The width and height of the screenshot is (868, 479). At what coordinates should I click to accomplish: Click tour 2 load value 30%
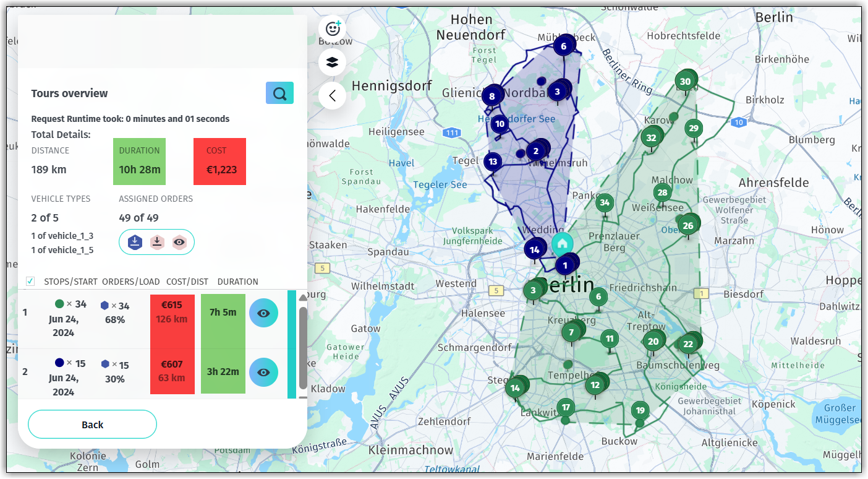[x=115, y=379]
